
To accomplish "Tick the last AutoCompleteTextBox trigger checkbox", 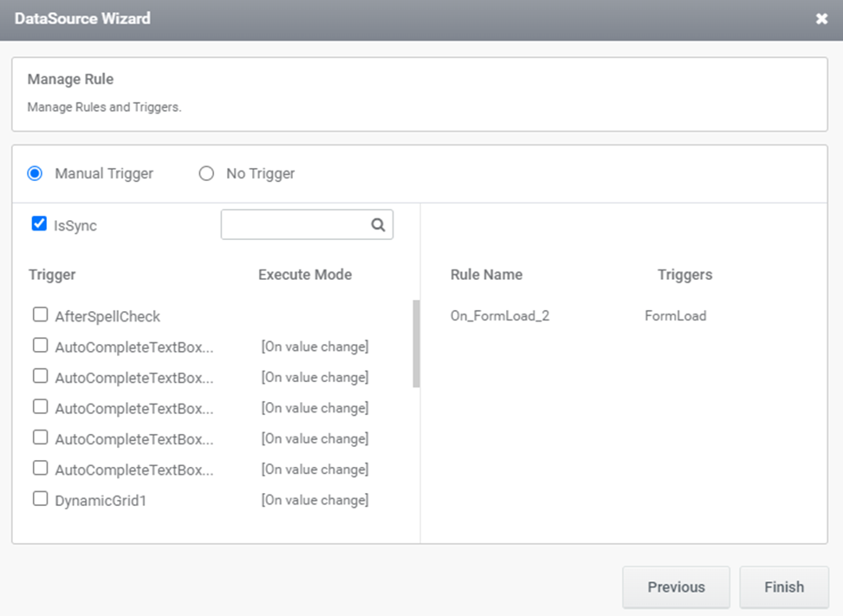I will (41, 468).
